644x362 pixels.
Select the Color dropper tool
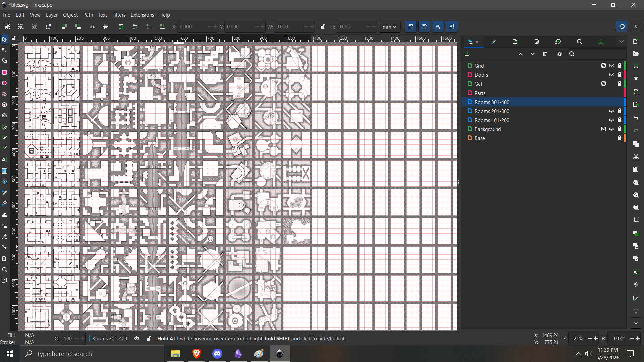4,193
